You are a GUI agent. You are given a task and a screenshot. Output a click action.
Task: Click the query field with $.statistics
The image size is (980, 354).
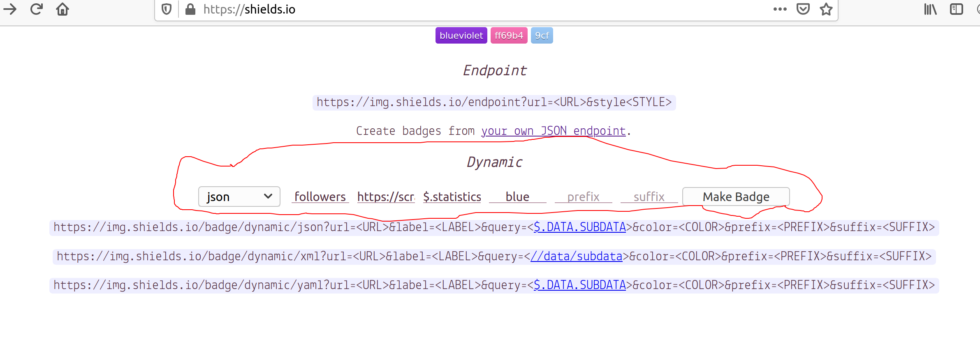pyautogui.click(x=452, y=197)
